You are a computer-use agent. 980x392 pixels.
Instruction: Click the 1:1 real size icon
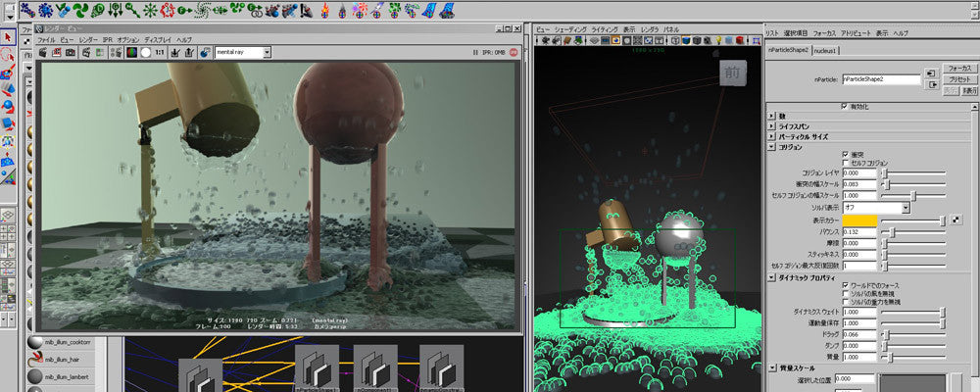pyautogui.click(x=160, y=53)
